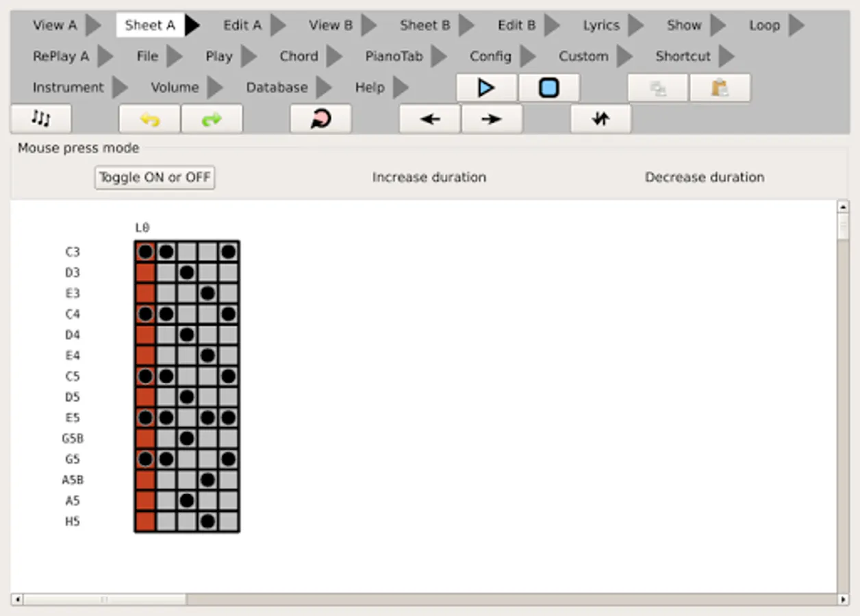Toggle the second cell in row C3
Screen dimensions: 860x616
166,252
